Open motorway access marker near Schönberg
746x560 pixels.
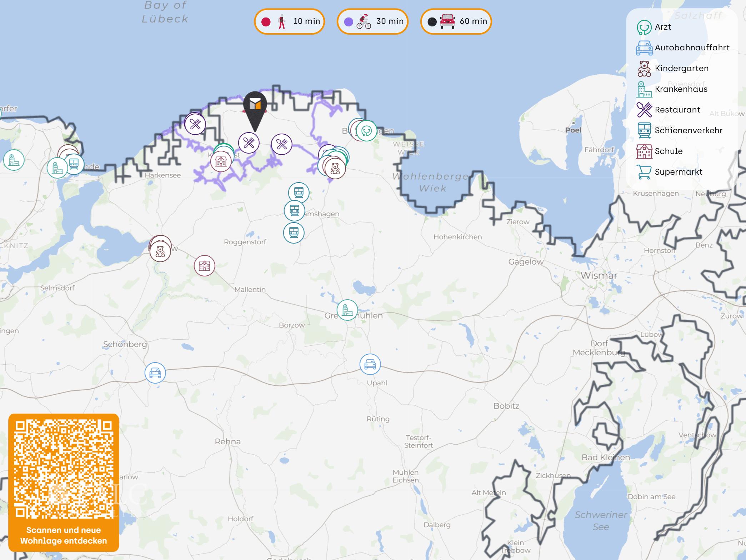point(155,373)
